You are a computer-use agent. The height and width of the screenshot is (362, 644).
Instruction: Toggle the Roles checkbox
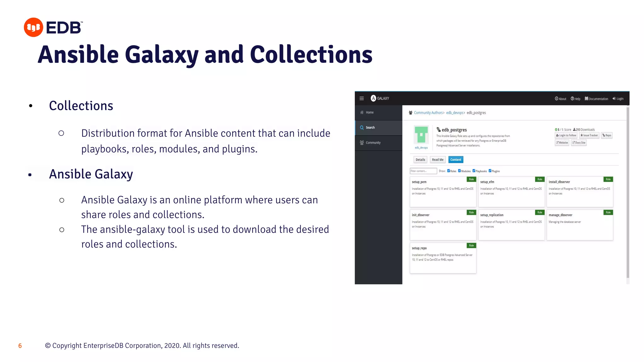(x=449, y=171)
